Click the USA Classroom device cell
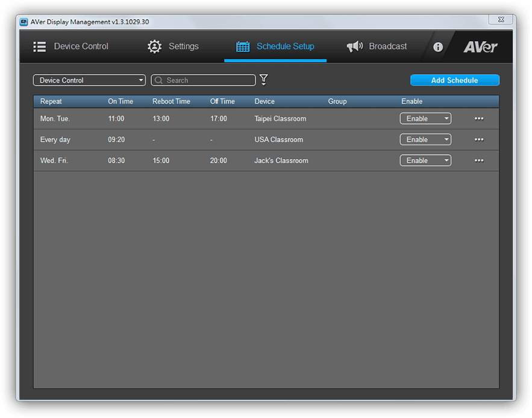Screen dimensions: 532x418 [278, 140]
